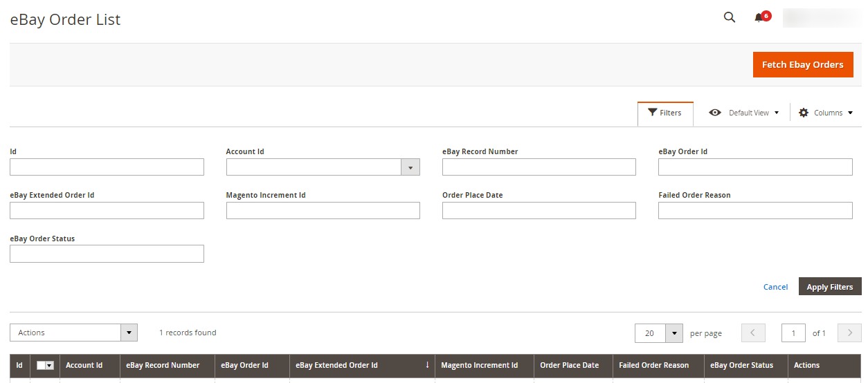Image resolution: width=868 pixels, height=383 pixels.
Task: Click the Cancel link
Action: [775, 287]
